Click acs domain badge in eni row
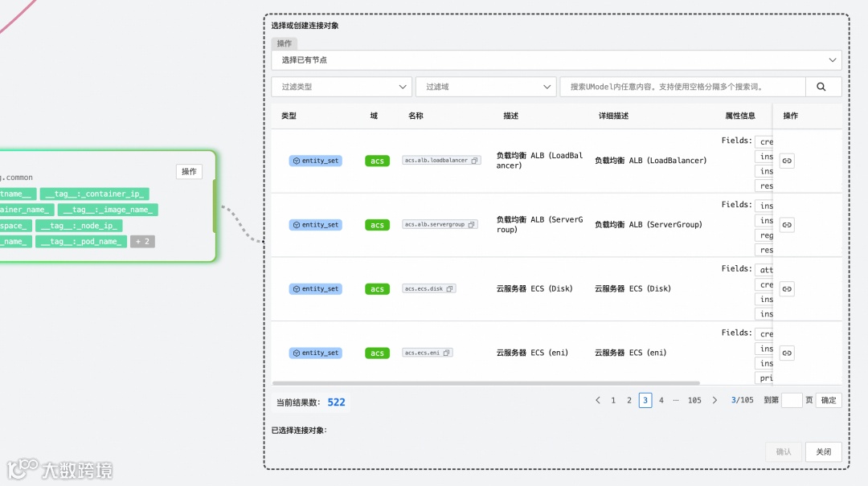The width and height of the screenshot is (868, 486). pos(377,353)
